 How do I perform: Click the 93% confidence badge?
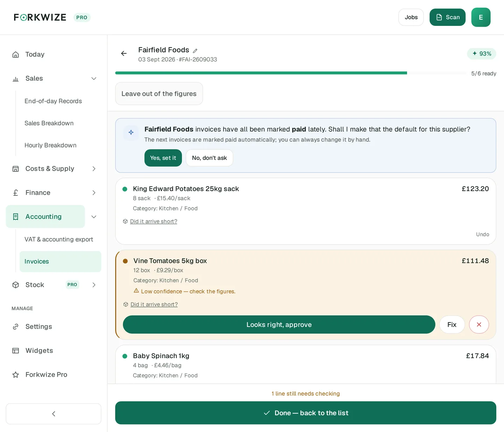coord(482,54)
